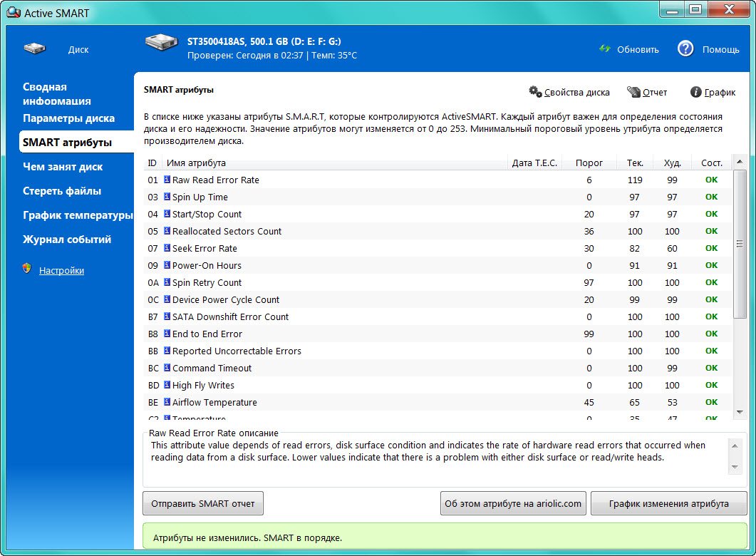The width and height of the screenshot is (756, 556).
Task: Open Стереть файлы section
Action: click(x=62, y=191)
